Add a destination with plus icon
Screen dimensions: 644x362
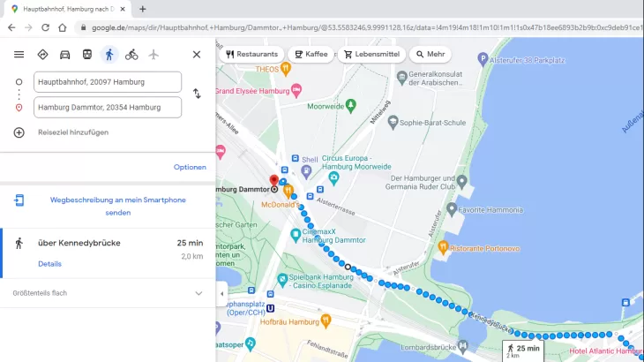[19, 132]
